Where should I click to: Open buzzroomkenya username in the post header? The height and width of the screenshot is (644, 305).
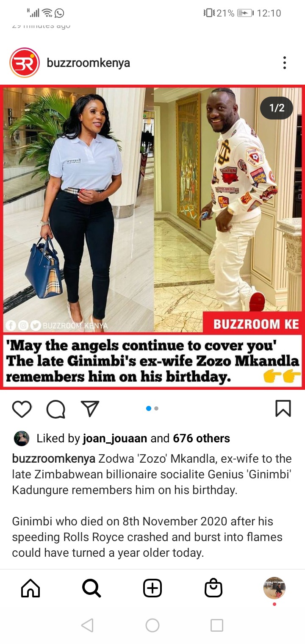tap(88, 63)
